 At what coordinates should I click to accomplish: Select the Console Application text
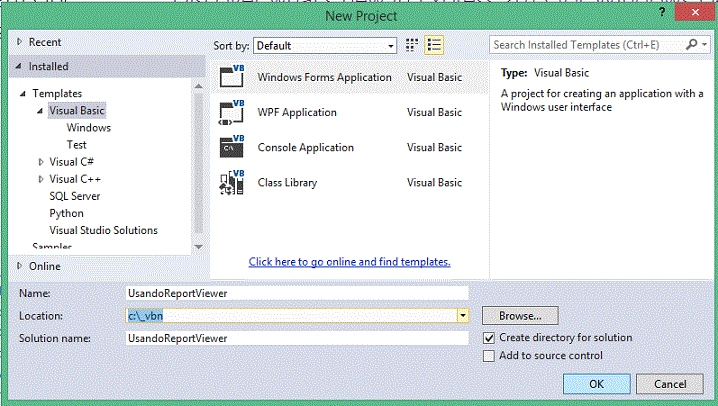tap(306, 147)
